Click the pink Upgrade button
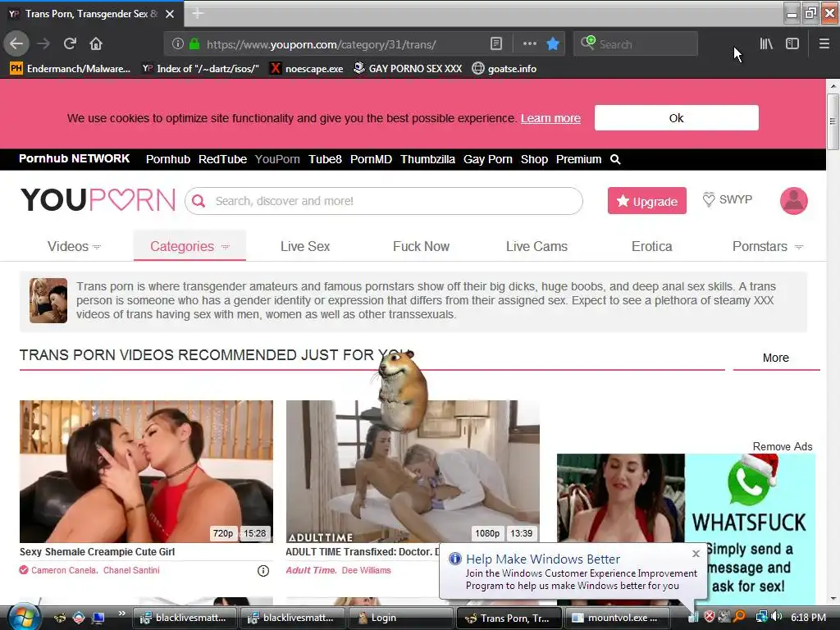 (x=646, y=201)
